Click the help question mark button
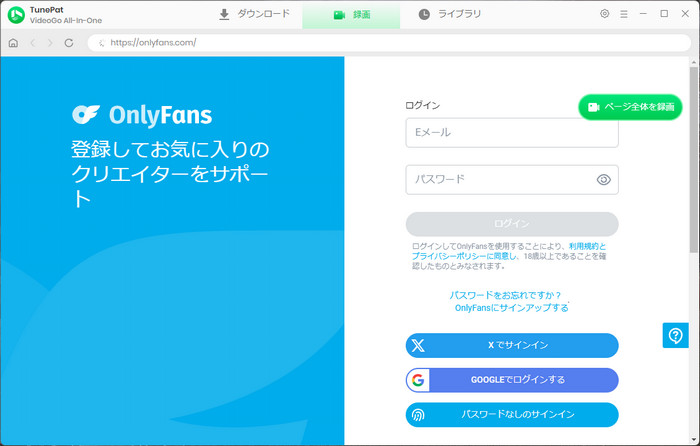 pyautogui.click(x=675, y=335)
